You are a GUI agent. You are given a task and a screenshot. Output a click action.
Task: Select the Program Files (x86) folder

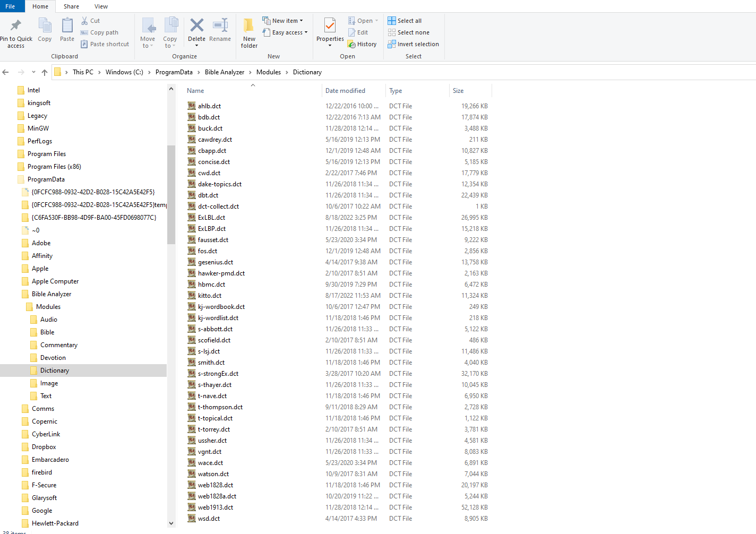click(54, 167)
